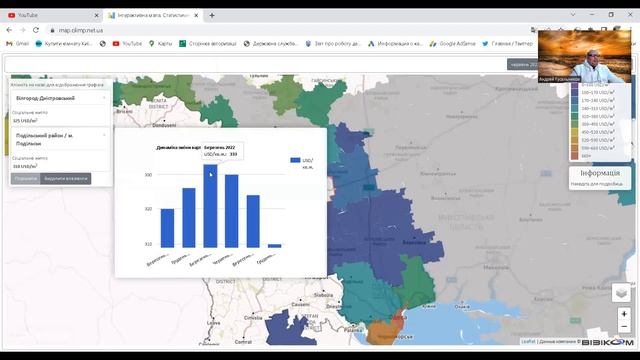Image resolution: width=640 pixels, height=360 pixels.
Task: Select the 450–520 USD/м² legend color
Action: (x=575, y=132)
